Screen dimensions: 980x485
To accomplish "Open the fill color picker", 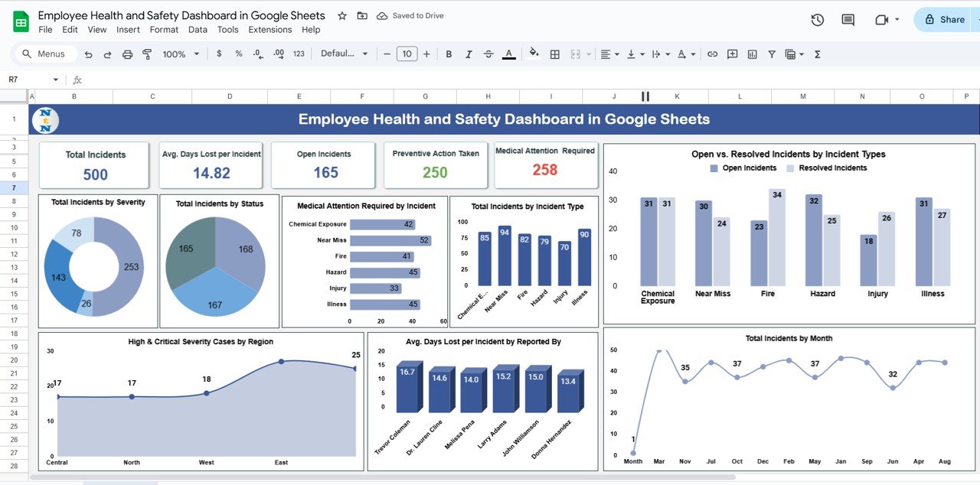I will click(534, 54).
